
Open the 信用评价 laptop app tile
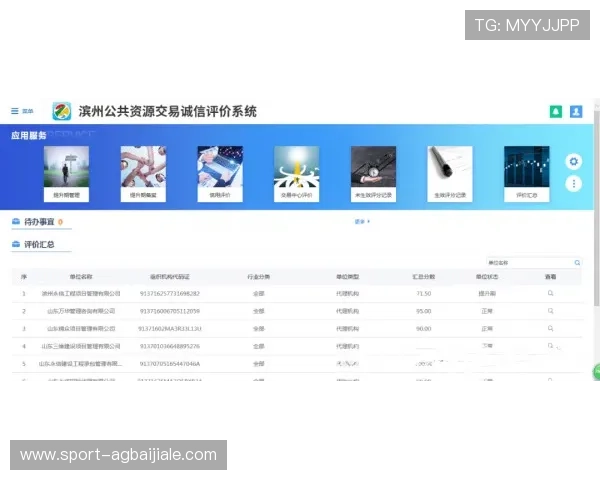coord(220,174)
